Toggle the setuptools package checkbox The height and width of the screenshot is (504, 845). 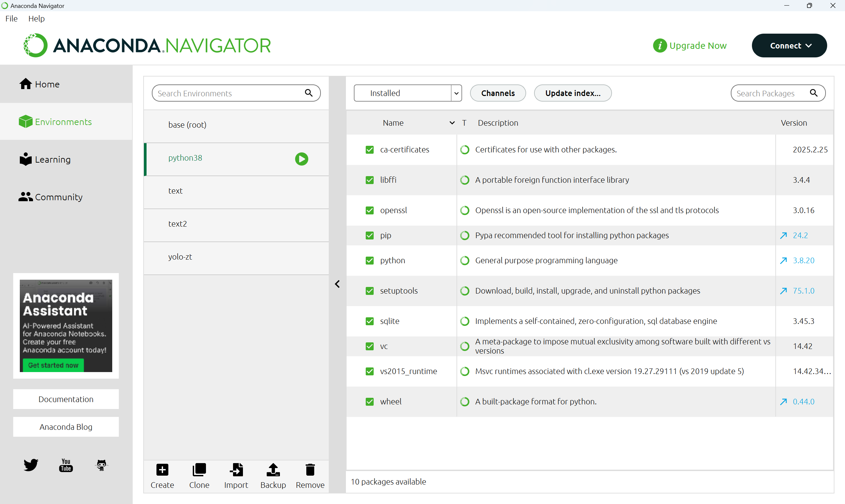pos(369,291)
